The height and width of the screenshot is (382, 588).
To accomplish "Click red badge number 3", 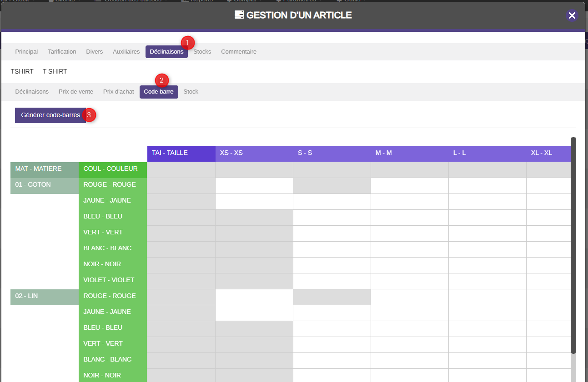I will click(x=89, y=115).
